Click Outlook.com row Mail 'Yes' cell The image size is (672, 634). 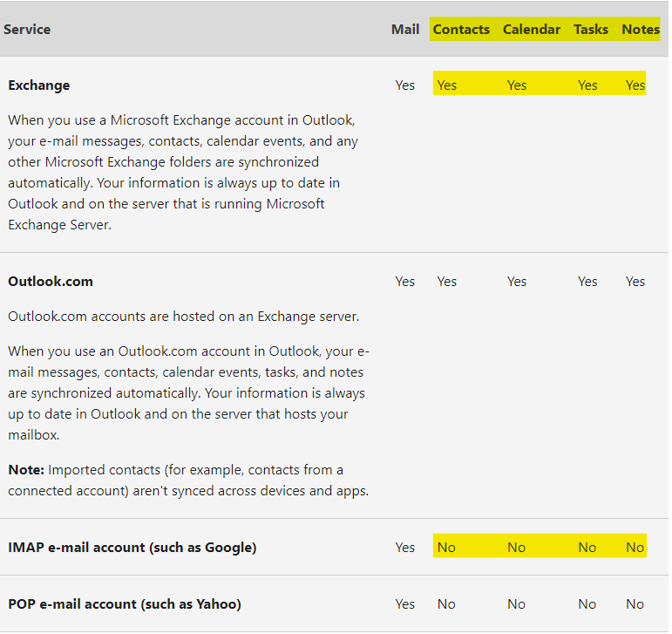[x=404, y=281]
